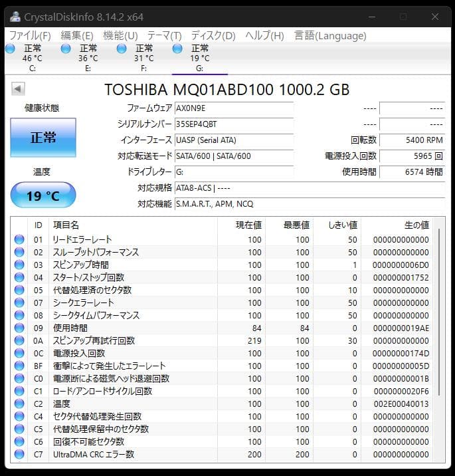This screenshot has width=455, height=476.
Task: Select drive G: at 19 °C
Action: (199, 58)
